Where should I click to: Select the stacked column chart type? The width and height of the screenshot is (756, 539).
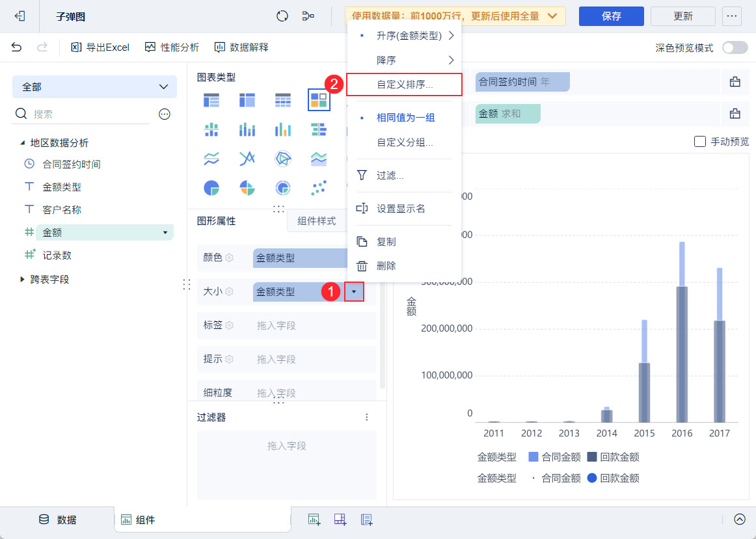(247, 129)
